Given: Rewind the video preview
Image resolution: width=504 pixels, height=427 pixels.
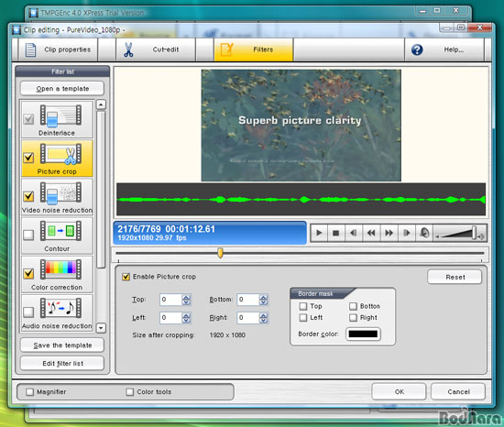Looking at the screenshot, I should point(371,233).
